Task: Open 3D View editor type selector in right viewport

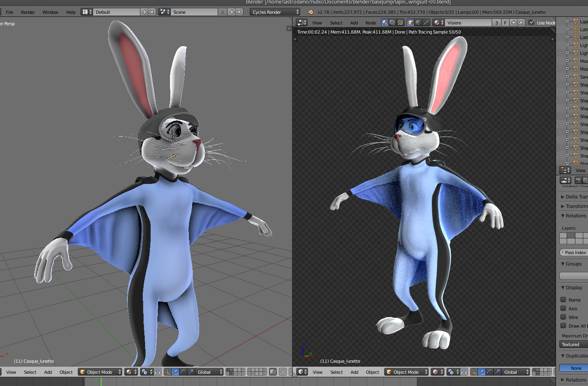Action: [x=302, y=372]
